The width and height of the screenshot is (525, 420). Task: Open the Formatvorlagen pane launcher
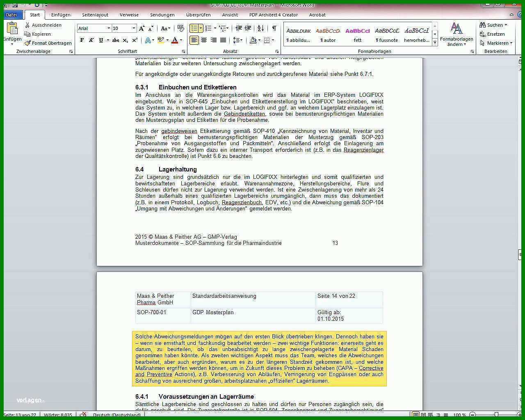pyautogui.click(x=472, y=52)
